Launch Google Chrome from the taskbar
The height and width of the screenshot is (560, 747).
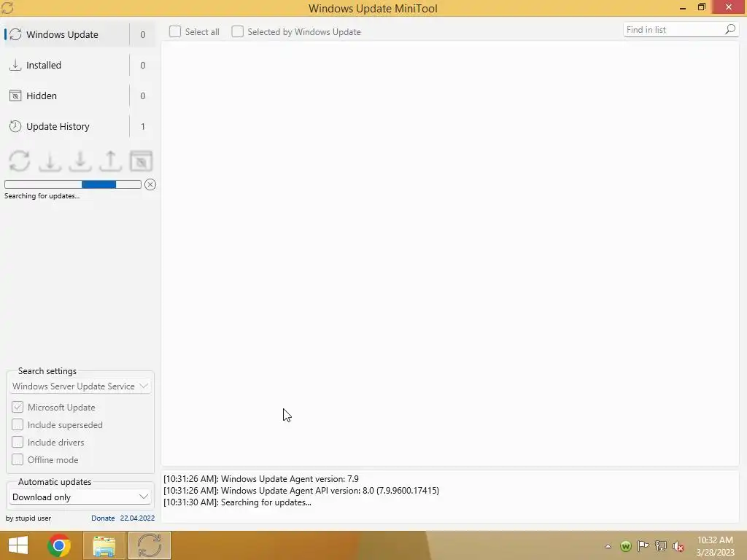pos(59,545)
